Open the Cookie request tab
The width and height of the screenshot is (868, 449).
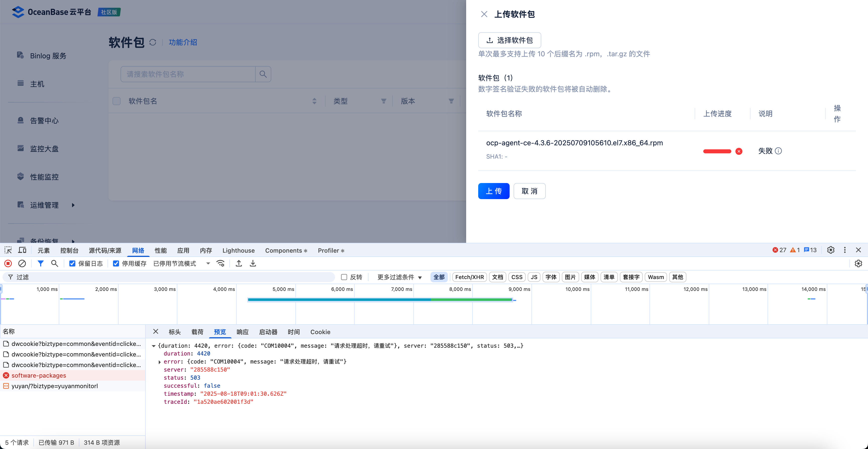click(x=320, y=332)
